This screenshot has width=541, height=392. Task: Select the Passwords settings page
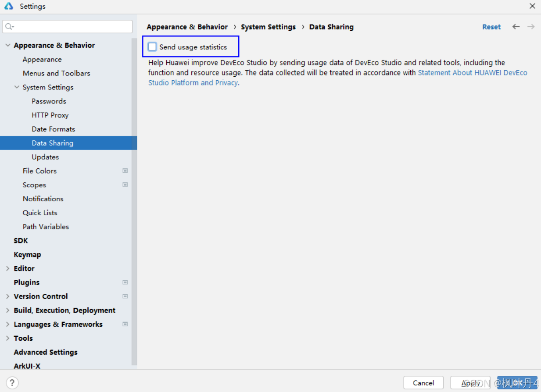(49, 101)
